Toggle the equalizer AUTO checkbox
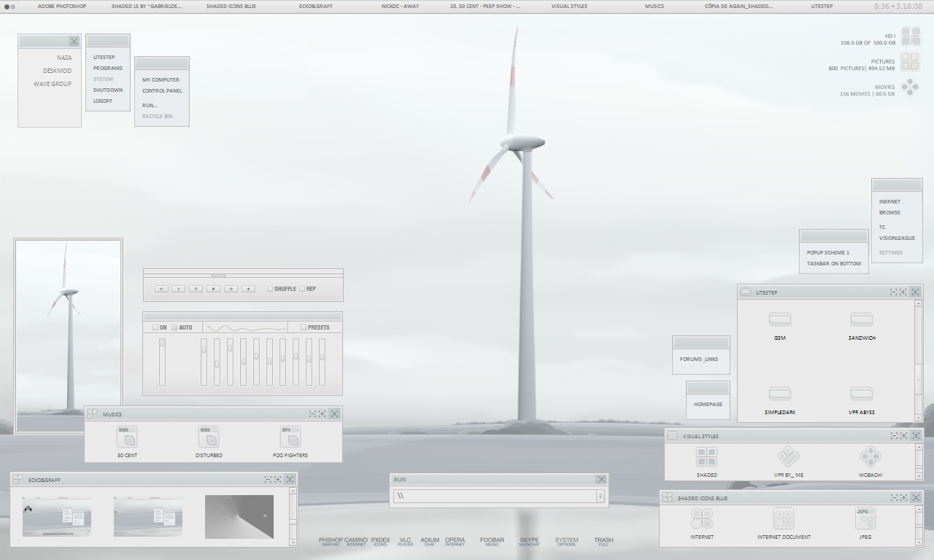Screen dimensions: 934x560 (174, 327)
